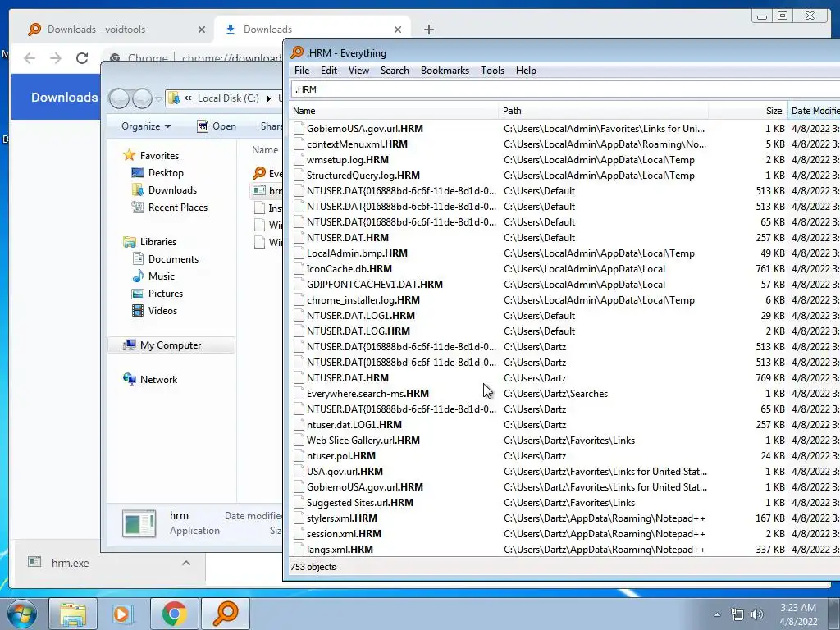Image resolution: width=840 pixels, height=630 pixels.
Task: Select Suggested Sites.url.HRM file name
Action: coord(359,503)
